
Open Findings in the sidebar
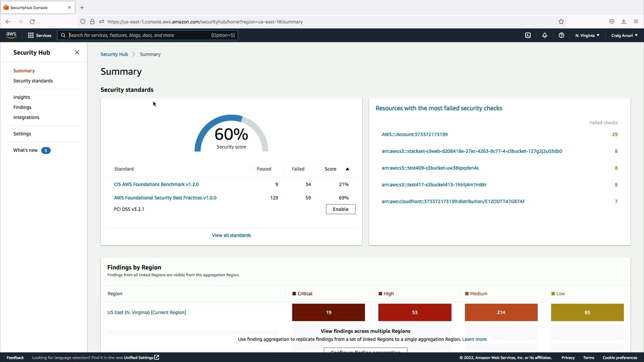click(x=22, y=107)
